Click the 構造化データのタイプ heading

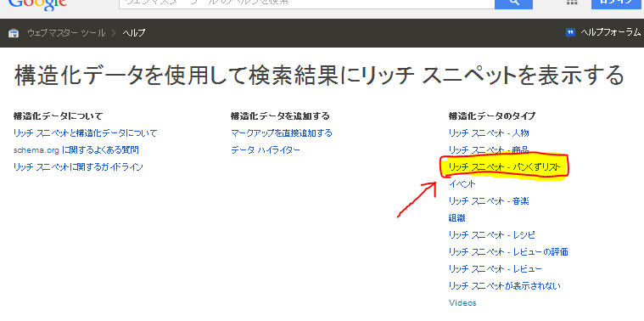[x=492, y=116]
